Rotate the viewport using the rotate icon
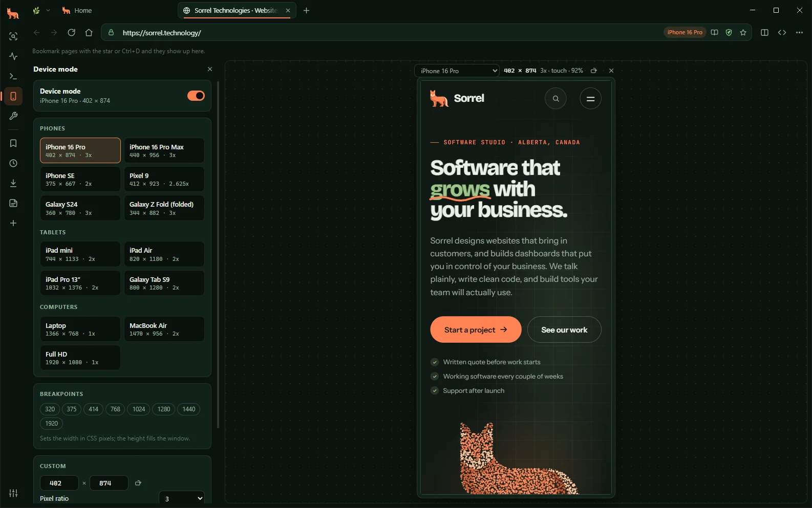Viewport: 812px width, 508px height. 594,71
